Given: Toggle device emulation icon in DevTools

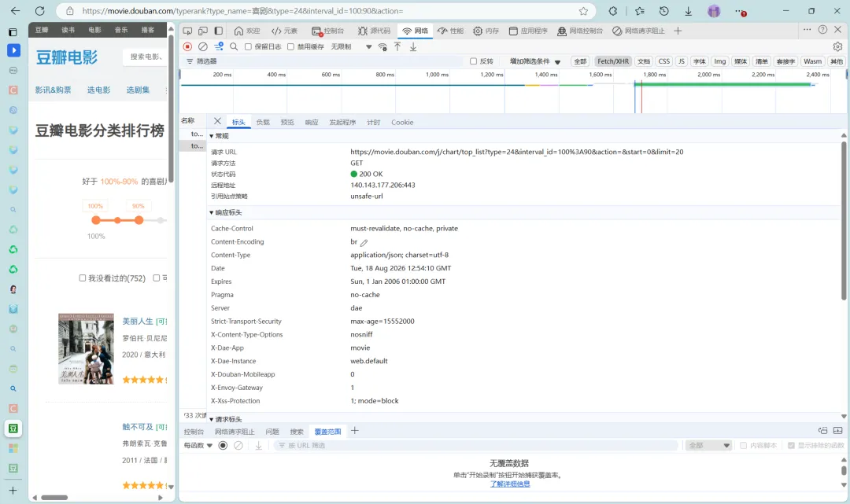Looking at the screenshot, I should (x=203, y=31).
